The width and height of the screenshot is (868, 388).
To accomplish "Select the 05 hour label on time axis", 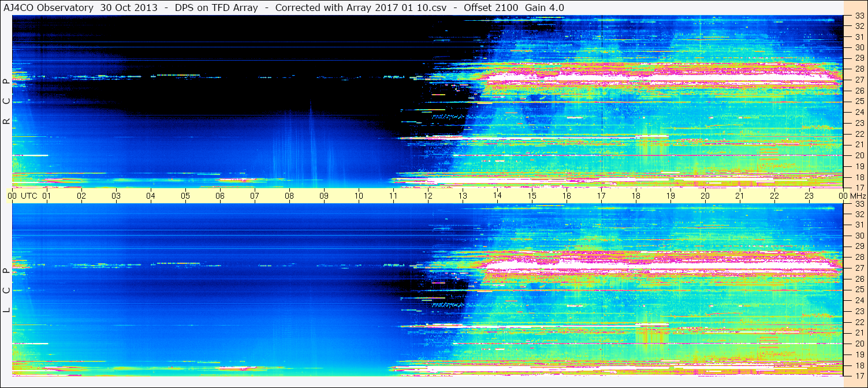I will 185,196.
